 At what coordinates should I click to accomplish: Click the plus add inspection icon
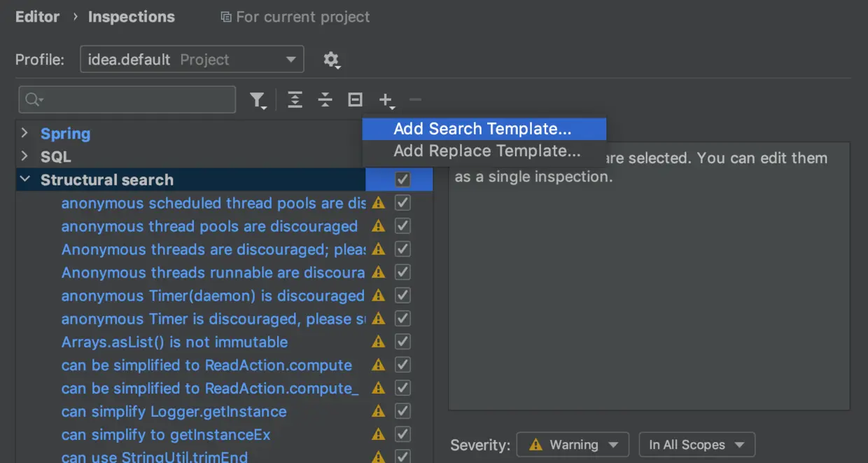pyautogui.click(x=385, y=100)
